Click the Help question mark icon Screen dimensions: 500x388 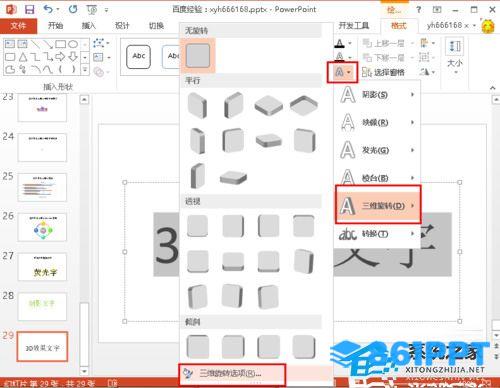[418, 9]
